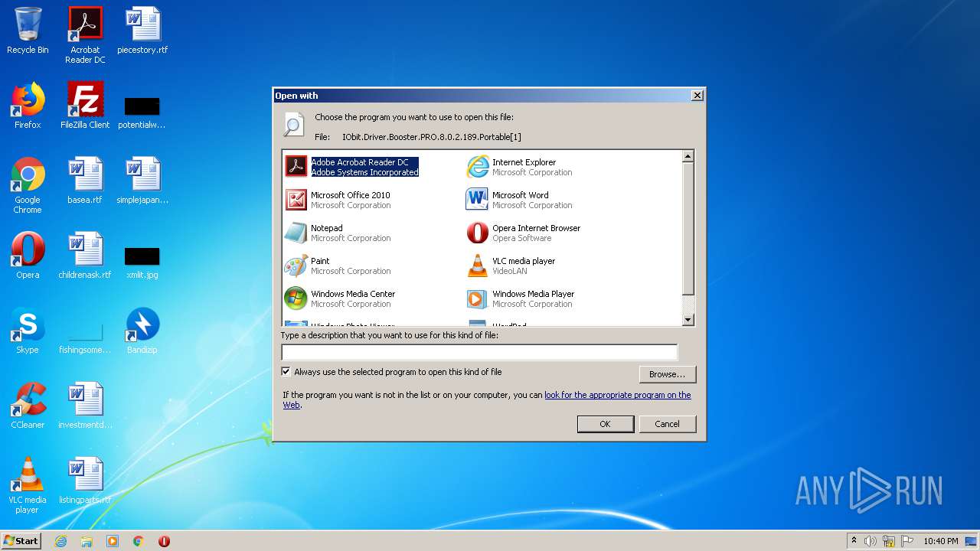Click scroll up arrow in program list
This screenshot has height=551, width=980.
pos(688,156)
